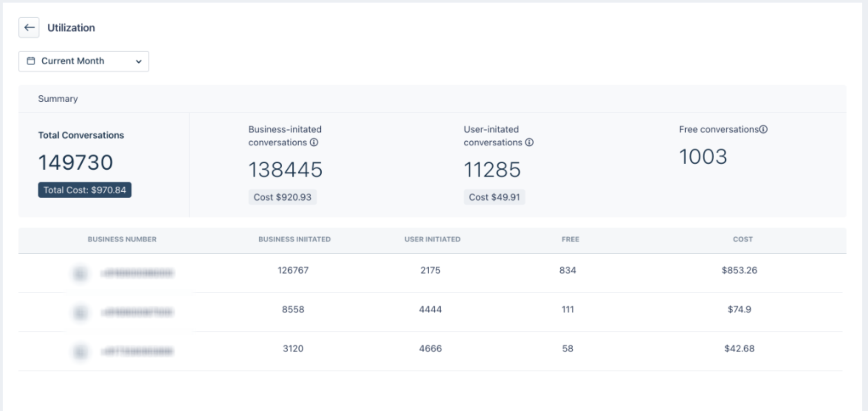Click the Utilization page title
The image size is (868, 411).
click(x=71, y=28)
